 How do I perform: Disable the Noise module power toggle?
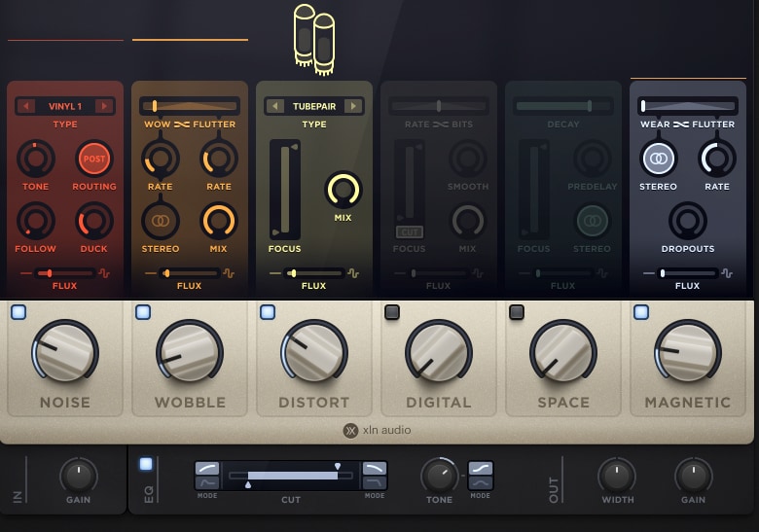[18, 312]
